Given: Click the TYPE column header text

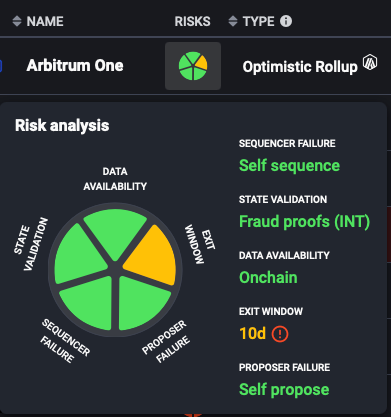Looking at the screenshot, I should (259, 21).
